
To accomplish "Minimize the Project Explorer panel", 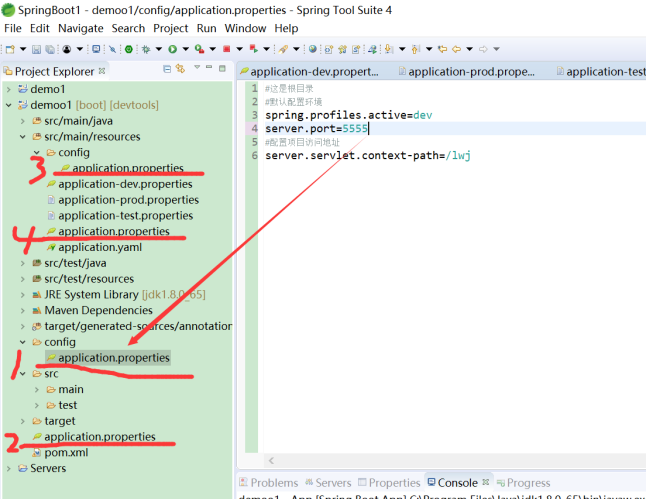I will point(209,67).
